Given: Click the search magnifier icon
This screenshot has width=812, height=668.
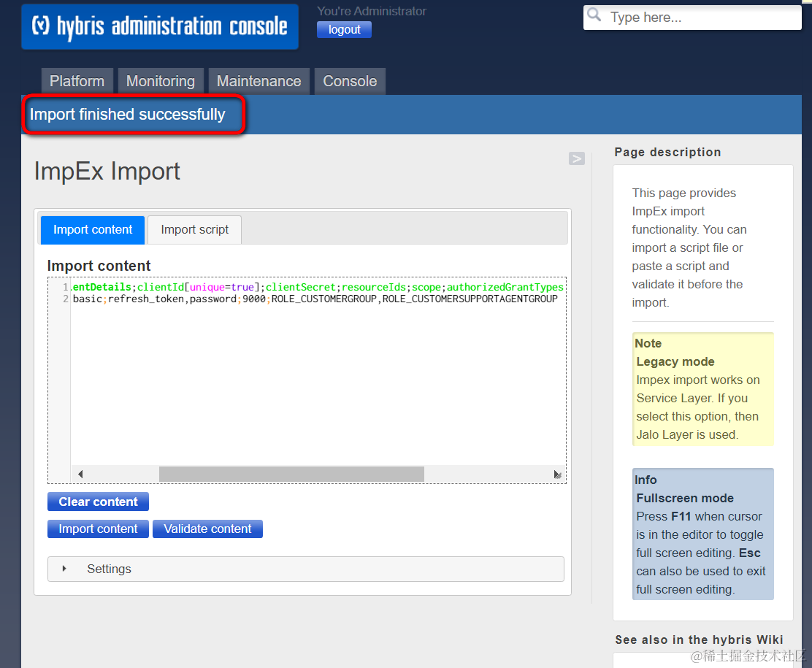Looking at the screenshot, I should [x=594, y=15].
